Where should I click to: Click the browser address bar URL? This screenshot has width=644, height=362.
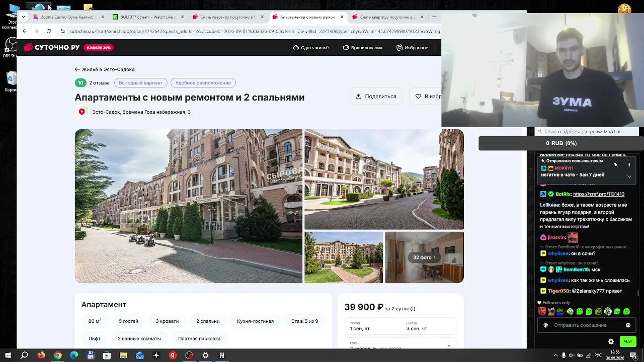255,31
